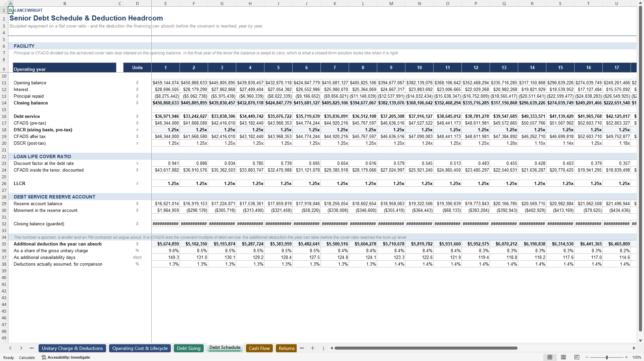Adjust the zoom slider handle
Viewport: 644px width, 361px height.
(607, 357)
